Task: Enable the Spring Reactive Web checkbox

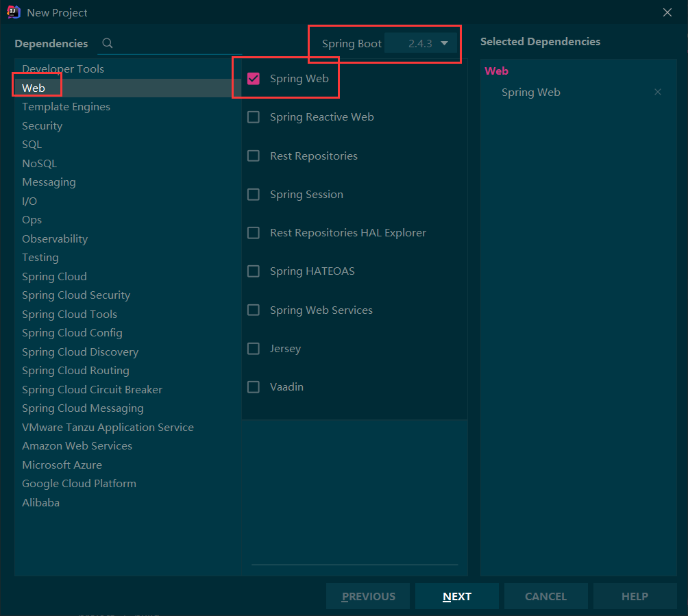Action: point(254,117)
